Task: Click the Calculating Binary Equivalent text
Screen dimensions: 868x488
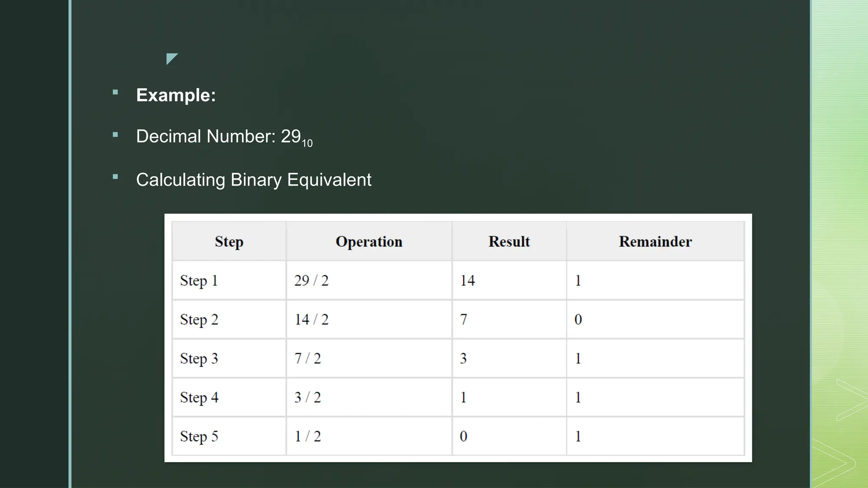Action: tap(253, 180)
